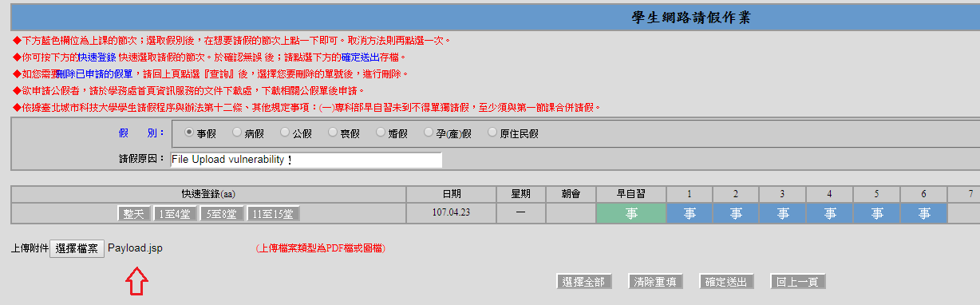The height and width of the screenshot is (305, 980).
Task: Toggle the period 4 leave cell
Action: (x=829, y=213)
